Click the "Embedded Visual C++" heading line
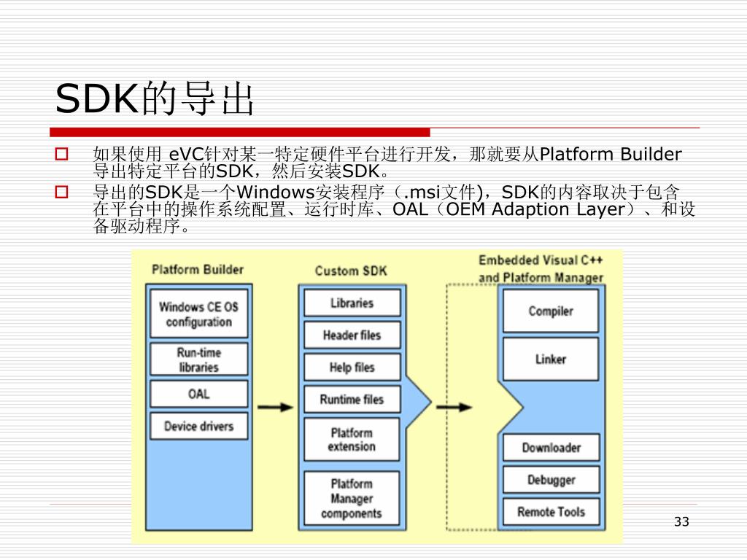The height and width of the screenshot is (560, 747). [541, 260]
